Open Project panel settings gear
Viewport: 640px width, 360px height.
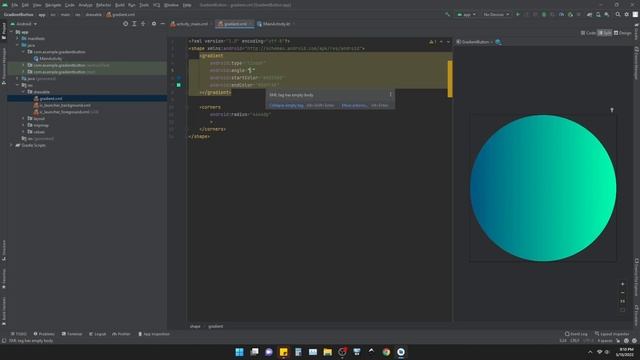pyautogui.click(x=154, y=24)
